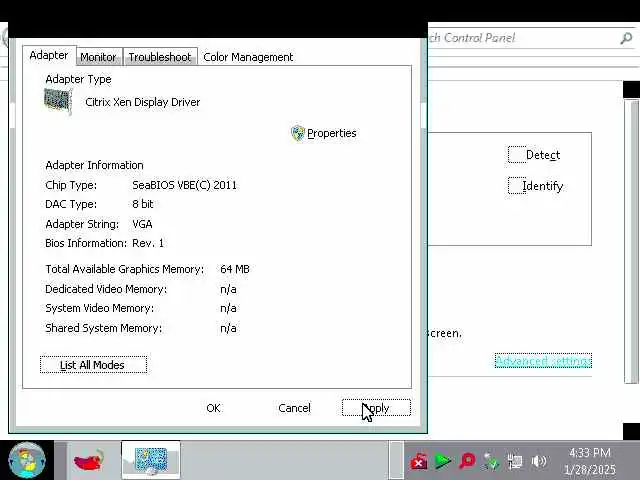Click the SeaBIOS VBE(C) 2011 value
Screen dimensions: 640x480
point(184,185)
